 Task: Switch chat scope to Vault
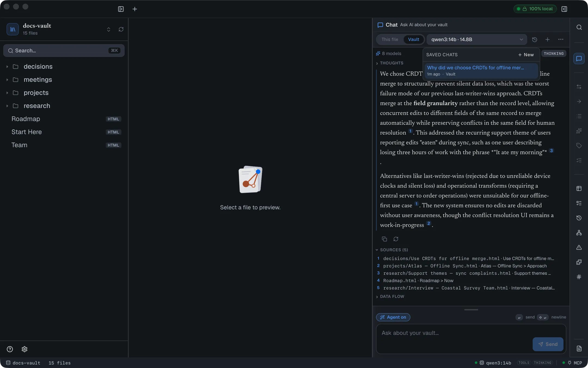tap(414, 40)
